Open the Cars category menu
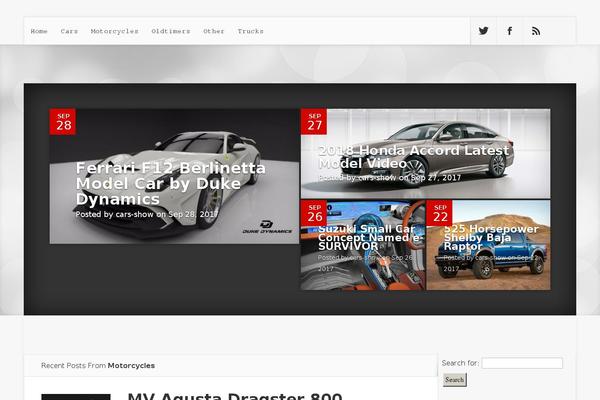The height and width of the screenshot is (400, 600). 69,31
